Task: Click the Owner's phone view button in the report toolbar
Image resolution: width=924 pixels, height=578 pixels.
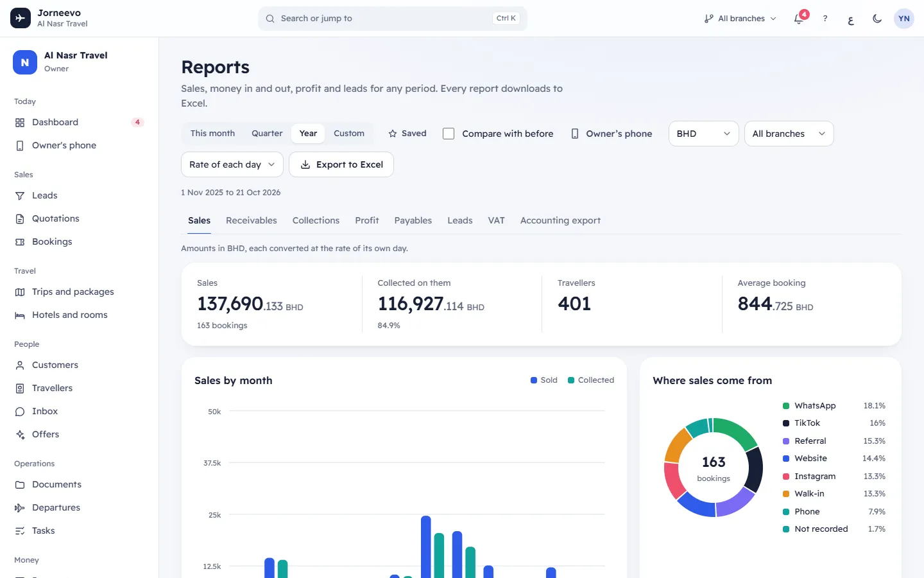Action: pos(612,134)
